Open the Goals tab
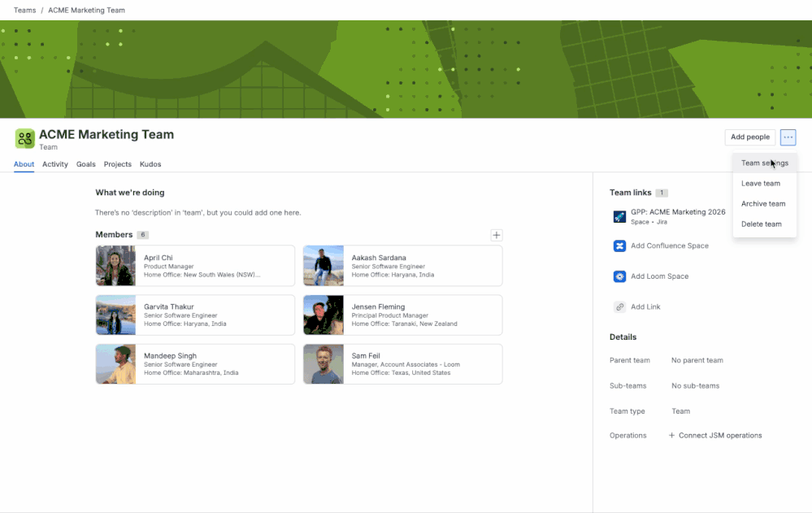 86,164
